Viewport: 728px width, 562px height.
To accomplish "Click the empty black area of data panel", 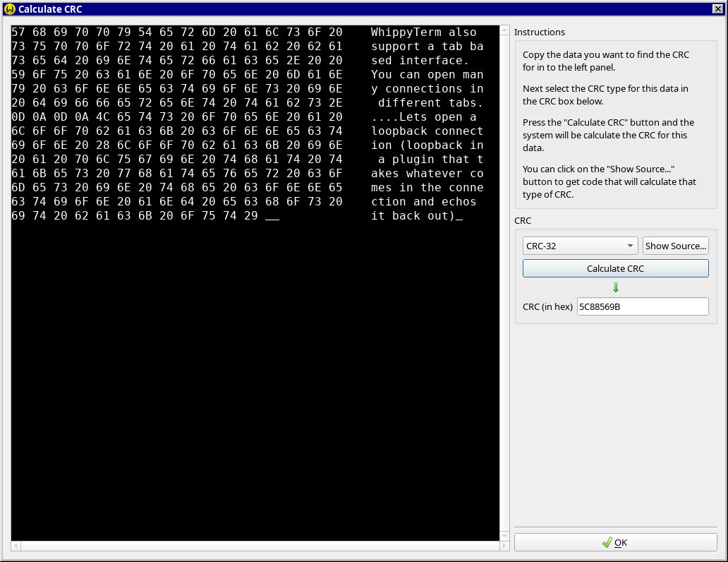I will 254,381.
